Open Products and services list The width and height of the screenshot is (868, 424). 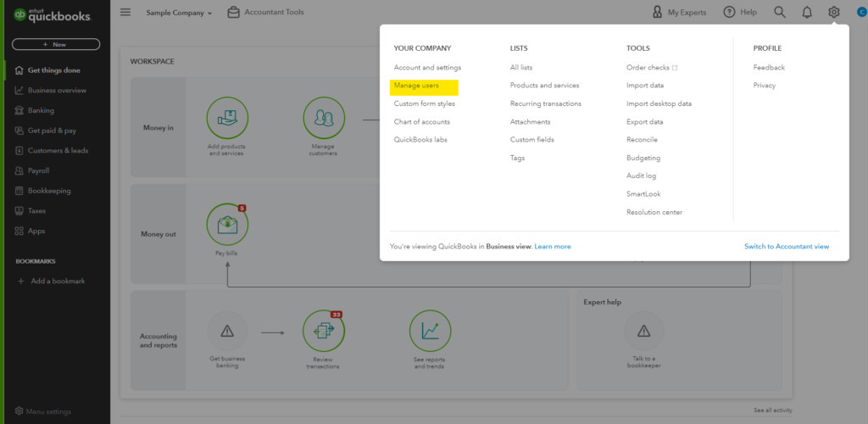coord(545,86)
